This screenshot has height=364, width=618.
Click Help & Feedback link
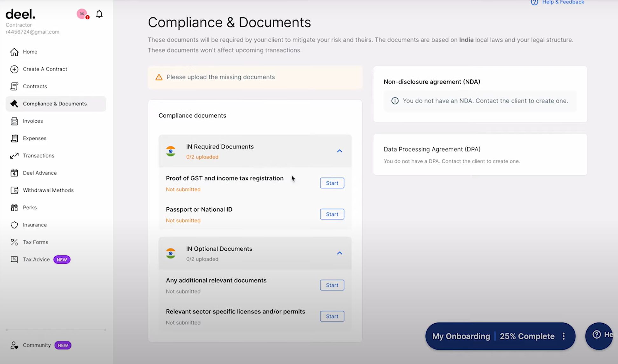563,2
